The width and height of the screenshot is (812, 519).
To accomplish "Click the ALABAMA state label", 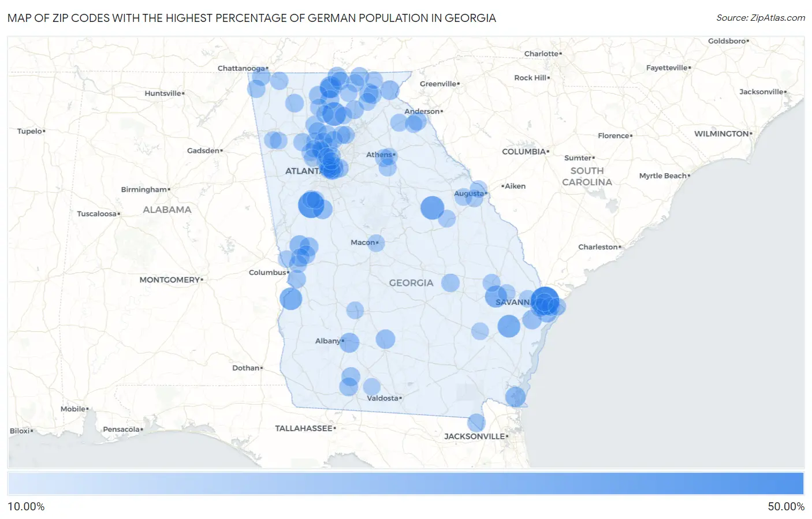I will (167, 210).
